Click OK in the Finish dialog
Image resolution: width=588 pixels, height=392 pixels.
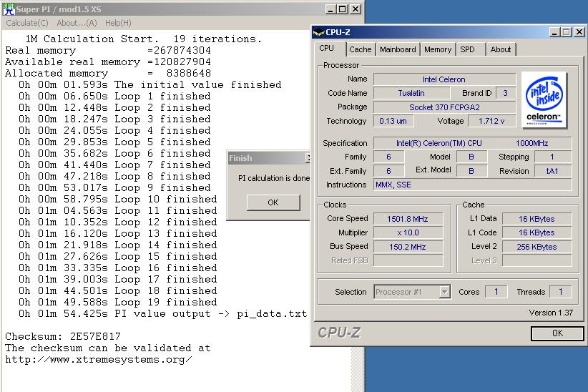(x=273, y=202)
